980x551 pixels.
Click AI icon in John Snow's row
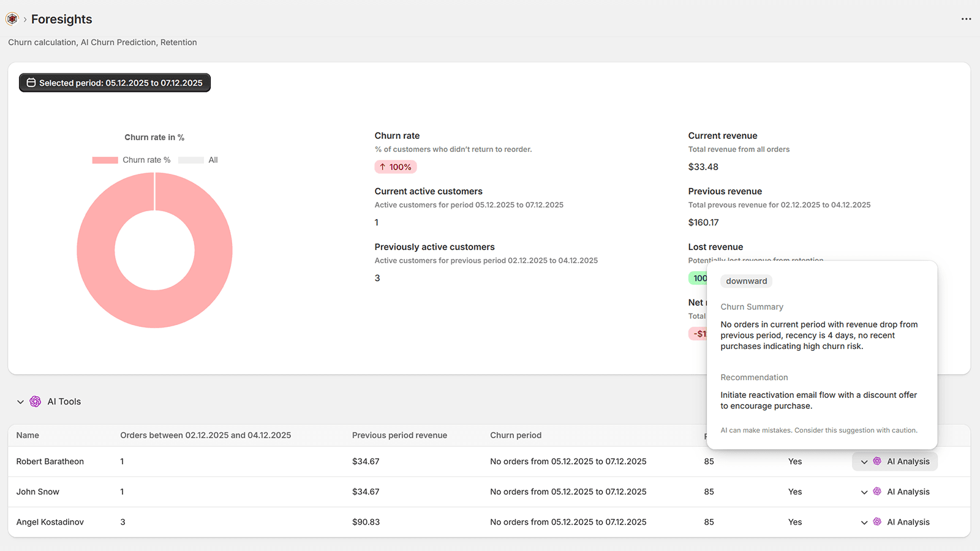[x=877, y=492]
